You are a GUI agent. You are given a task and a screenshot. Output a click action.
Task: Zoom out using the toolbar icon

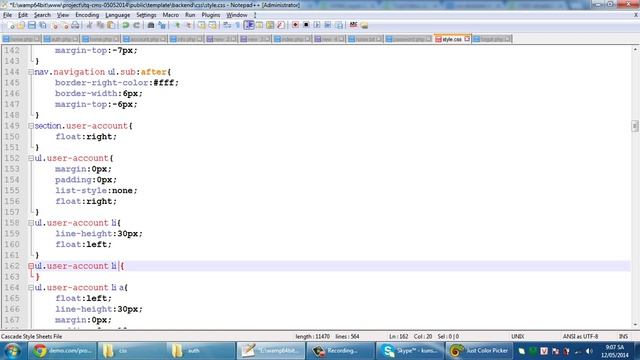tap(188, 25)
